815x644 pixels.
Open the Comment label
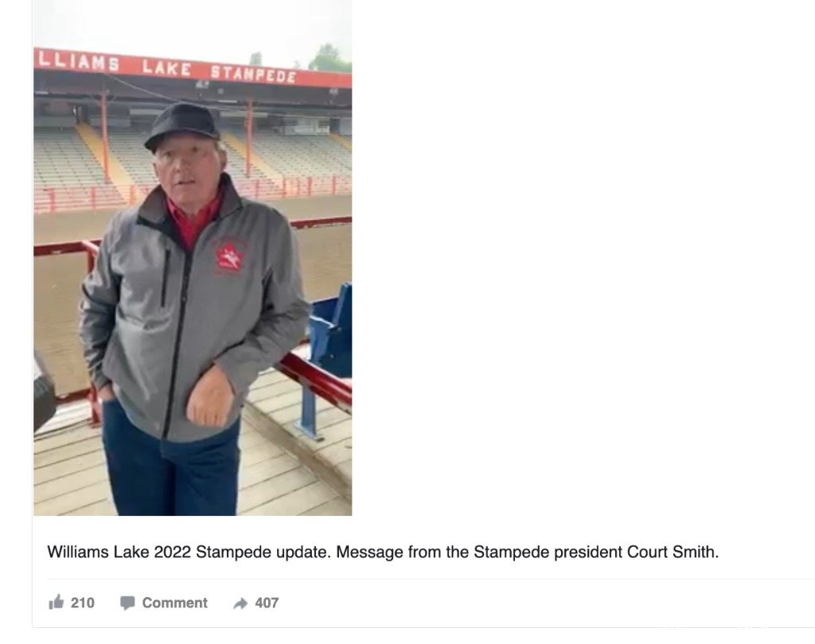(174, 603)
